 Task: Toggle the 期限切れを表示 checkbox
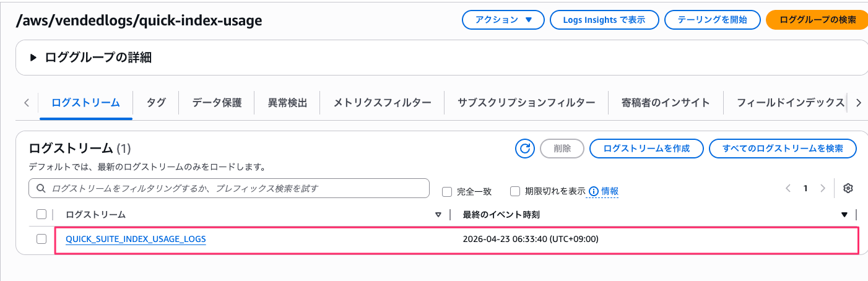coord(515,191)
